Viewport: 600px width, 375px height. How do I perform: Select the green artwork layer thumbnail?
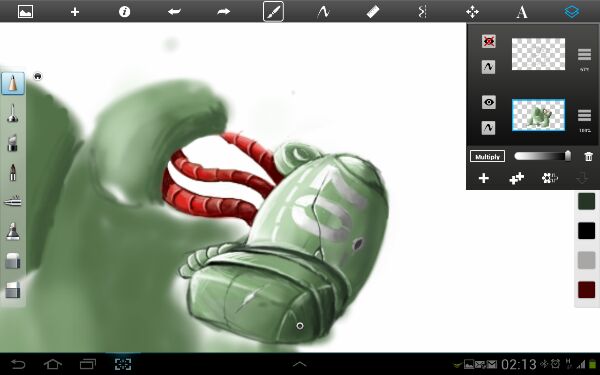(x=538, y=115)
